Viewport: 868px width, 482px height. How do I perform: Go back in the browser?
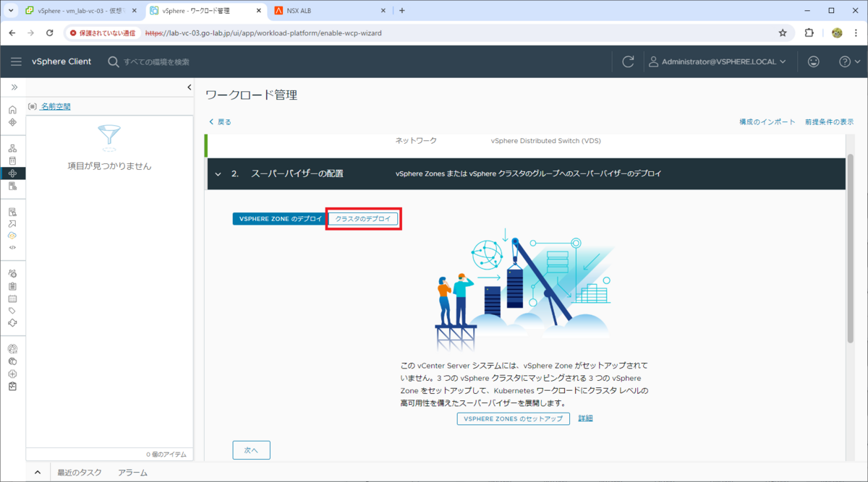point(12,33)
